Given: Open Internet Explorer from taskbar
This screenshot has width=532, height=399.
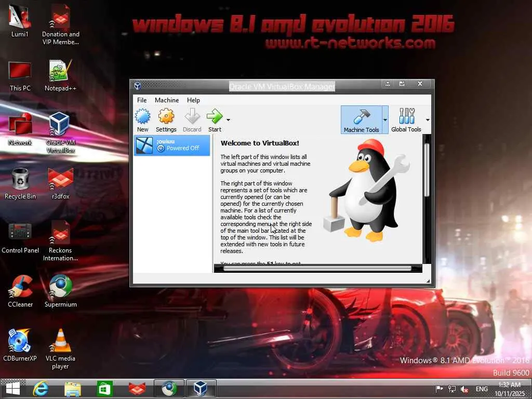Looking at the screenshot, I should [41, 389].
